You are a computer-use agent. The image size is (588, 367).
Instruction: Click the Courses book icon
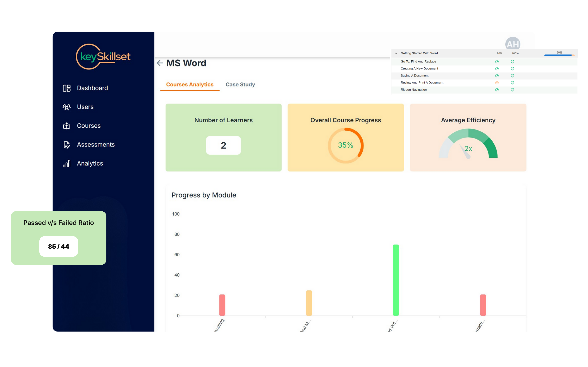pyautogui.click(x=67, y=126)
